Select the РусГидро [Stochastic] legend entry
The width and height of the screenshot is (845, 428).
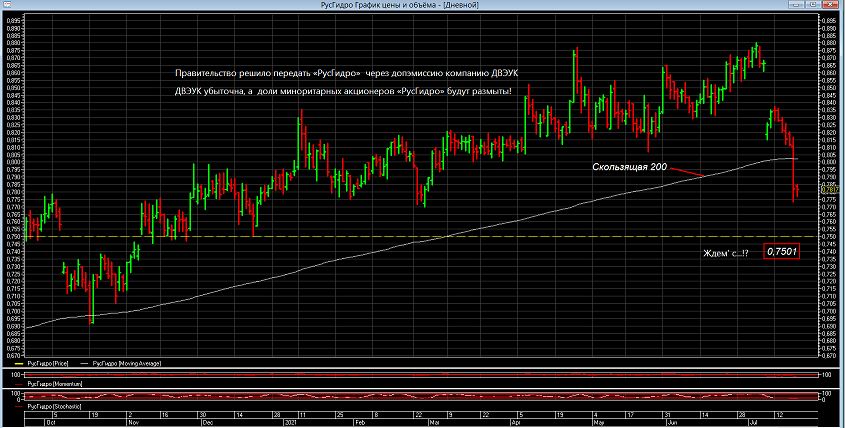tap(54, 407)
